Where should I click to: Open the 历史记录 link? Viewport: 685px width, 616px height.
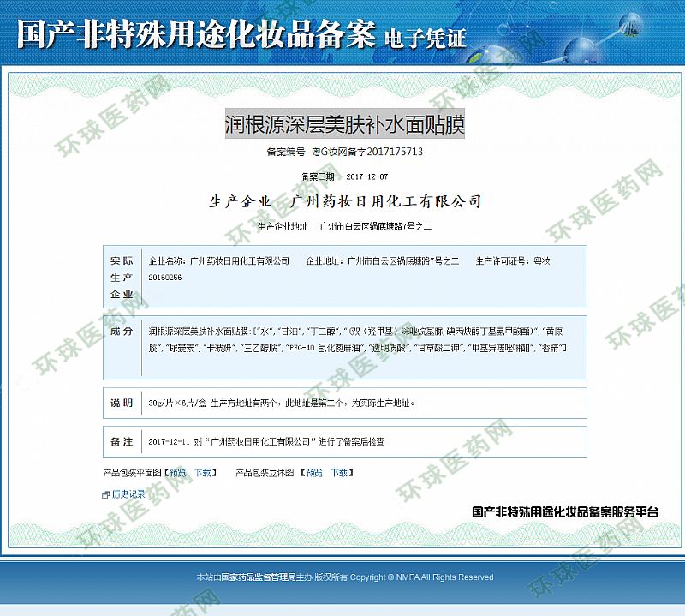pyautogui.click(x=128, y=494)
